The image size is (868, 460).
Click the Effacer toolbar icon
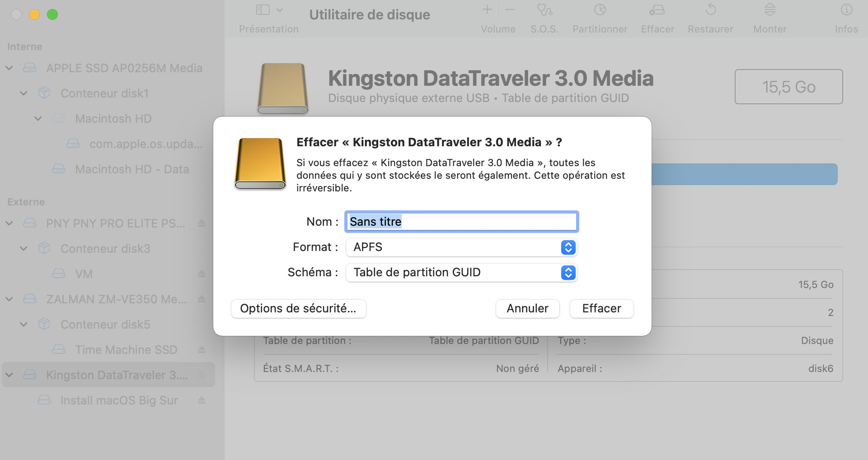pyautogui.click(x=657, y=9)
